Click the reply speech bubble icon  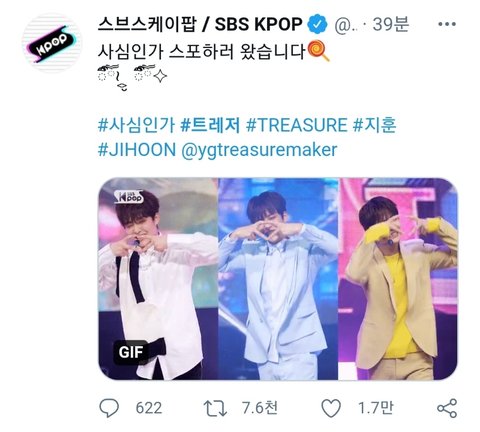(x=109, y=408)
